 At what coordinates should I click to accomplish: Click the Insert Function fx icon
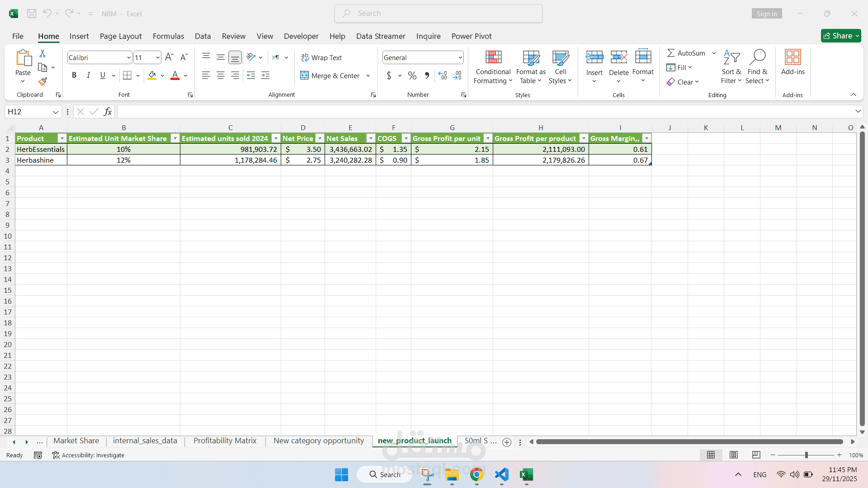click(x=108, y=112)
